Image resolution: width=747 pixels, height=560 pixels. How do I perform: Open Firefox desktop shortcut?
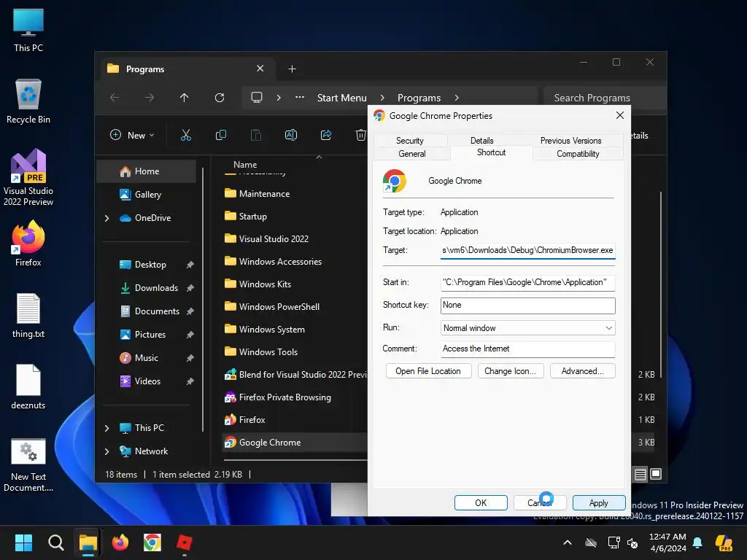coord(28,244)
